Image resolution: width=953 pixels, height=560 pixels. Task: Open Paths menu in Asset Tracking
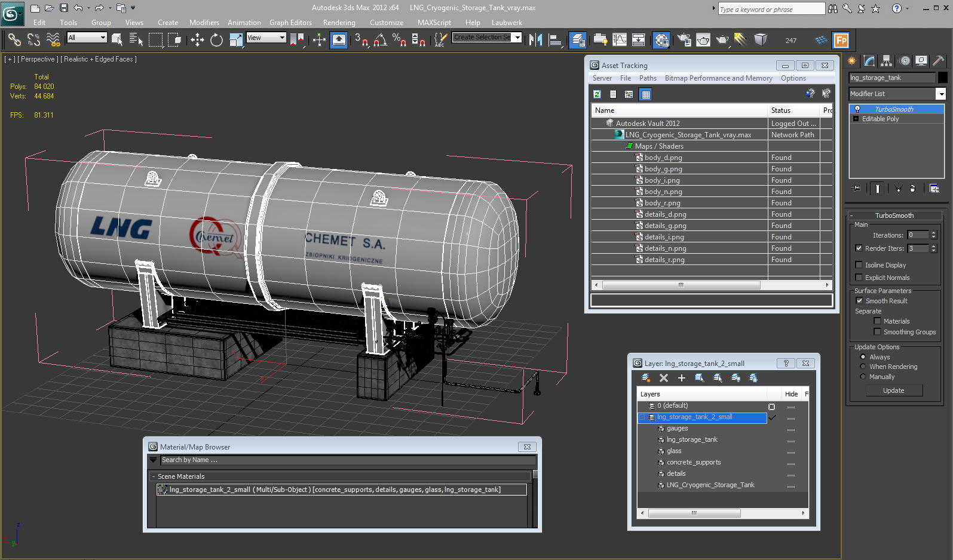coord(648,78)
